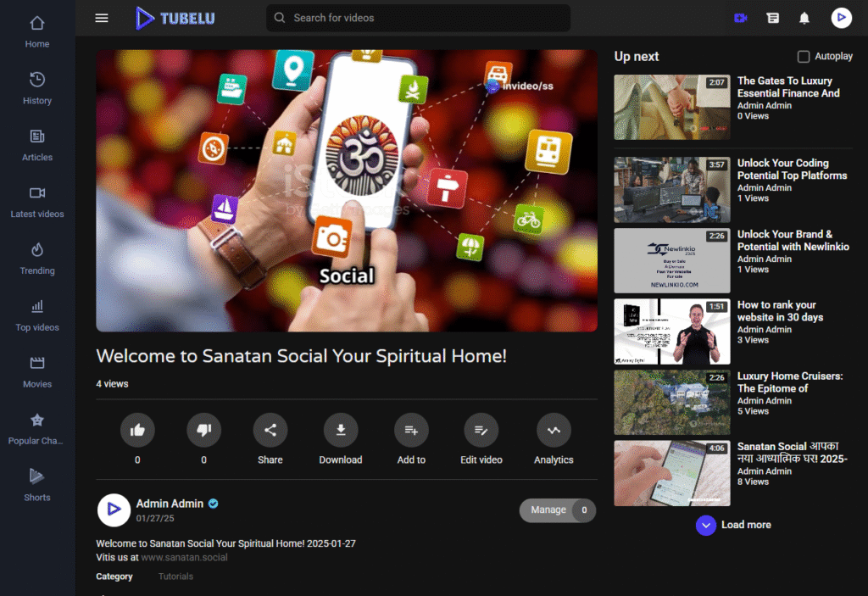Open the video Analytics icon
Viewport: 868px width, 596px height.
coord(554,430)
